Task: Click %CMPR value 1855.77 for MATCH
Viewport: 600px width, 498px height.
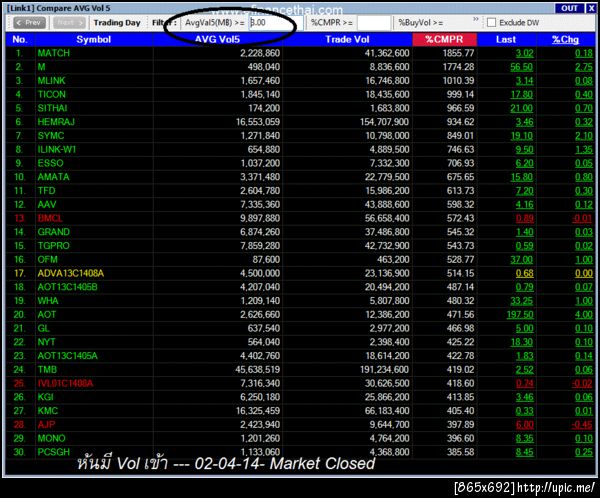Action: click(x=458, y=53)
